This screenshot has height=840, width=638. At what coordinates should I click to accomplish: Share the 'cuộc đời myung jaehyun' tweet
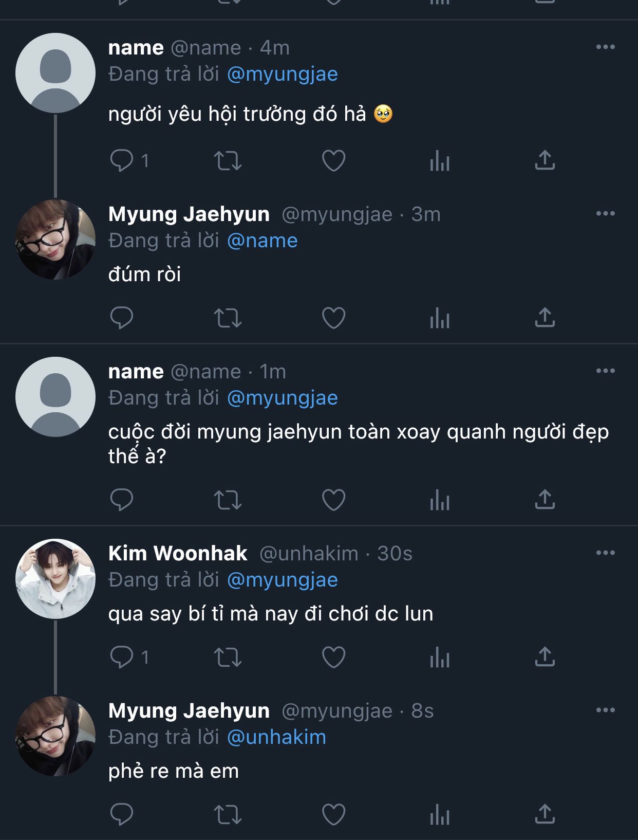pos(545,499)
